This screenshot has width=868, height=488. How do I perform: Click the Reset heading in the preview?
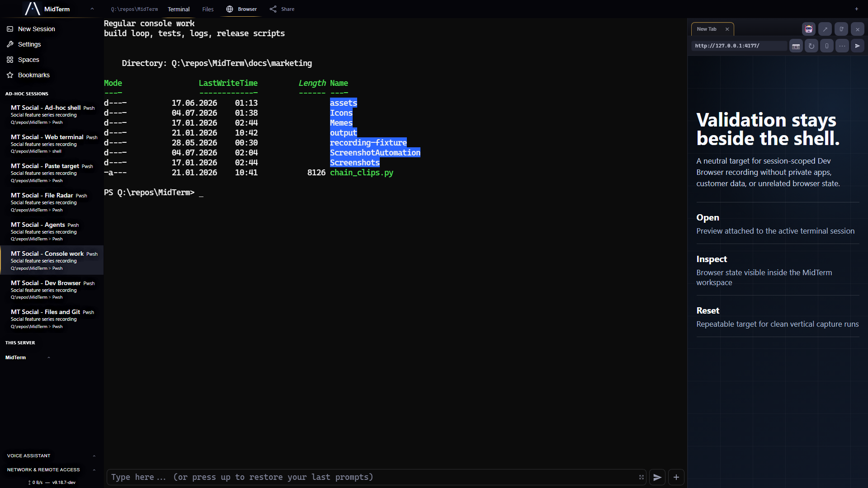[x=708, y=310]
